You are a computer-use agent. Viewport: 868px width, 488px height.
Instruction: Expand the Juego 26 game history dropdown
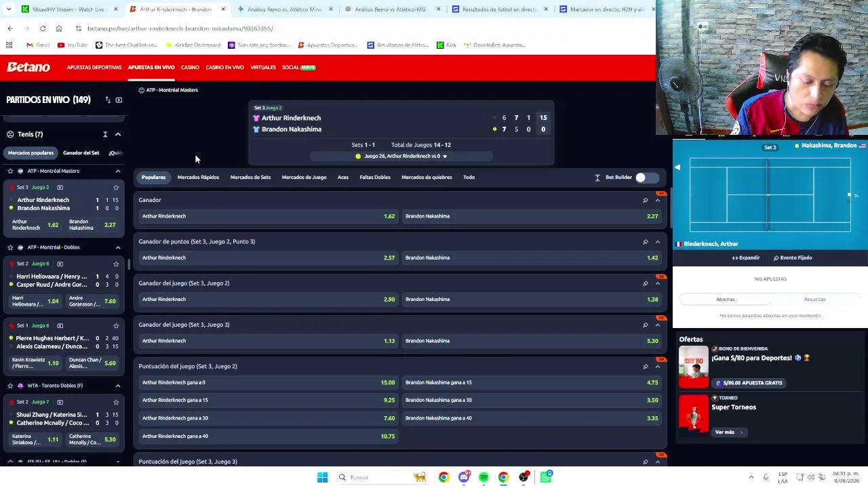pyautogui.click(x=445, y=156)
